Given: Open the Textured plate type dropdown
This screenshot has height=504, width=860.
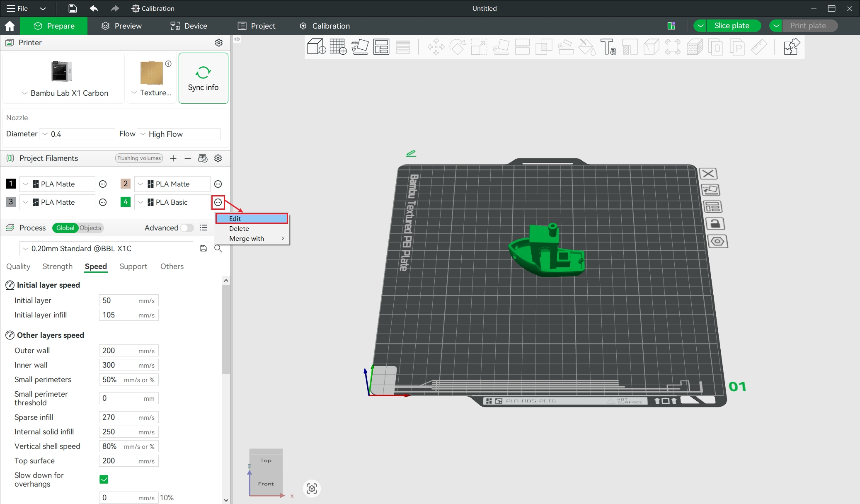Looking at the screenshot, I should pos(151,93).
